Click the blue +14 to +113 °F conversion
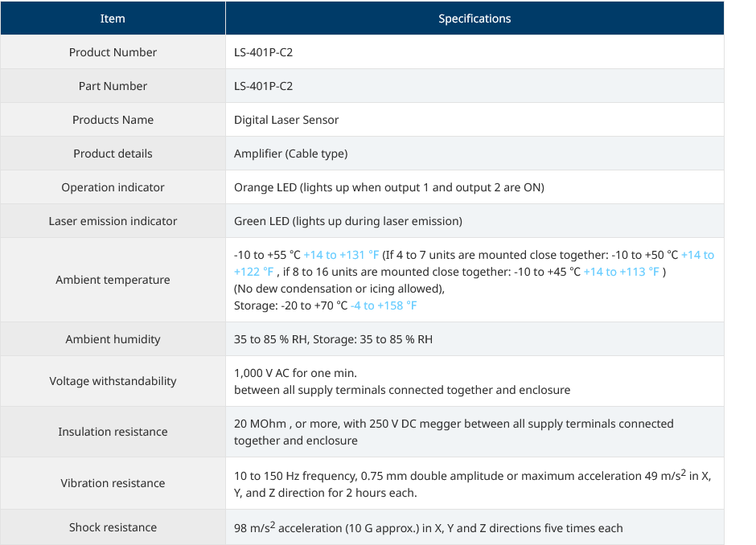The height and width of the screenshot is (545, 756). tap(622, 272)
